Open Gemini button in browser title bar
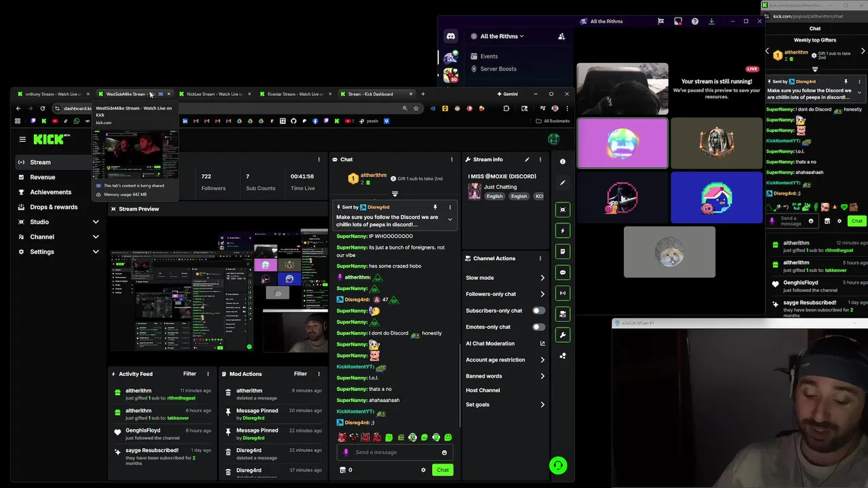This screenshot has height=488, width=868. [507, 94]
